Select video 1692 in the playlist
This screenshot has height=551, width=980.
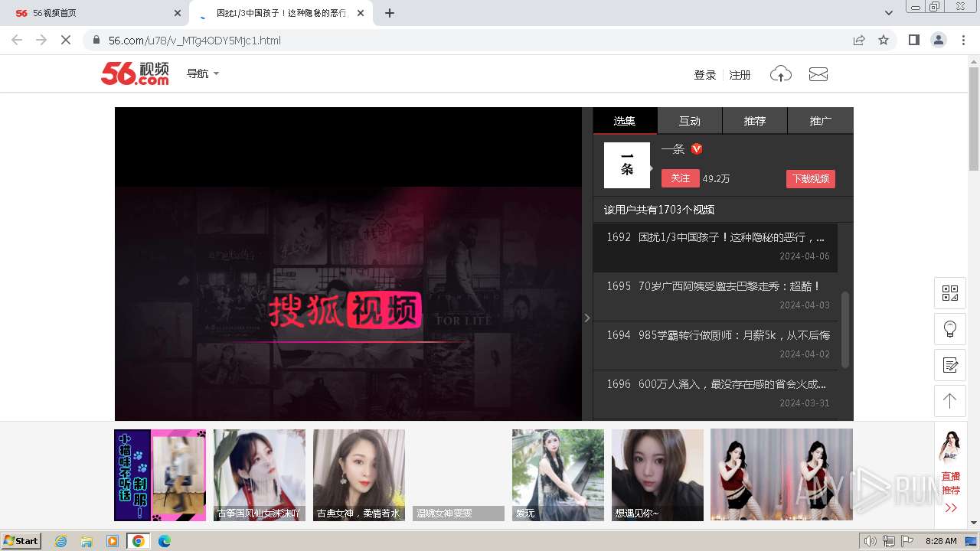(715, 247)
